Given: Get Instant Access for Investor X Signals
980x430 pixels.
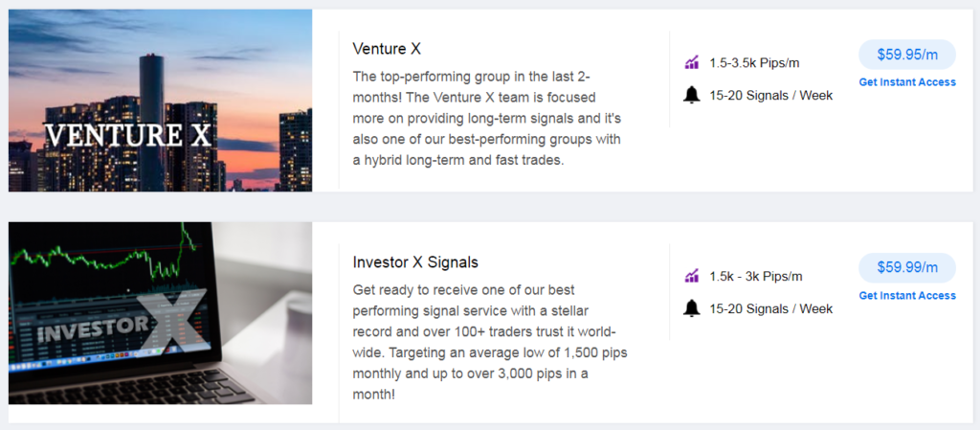Looking at the screenshot, I should [x=907, y=295].
